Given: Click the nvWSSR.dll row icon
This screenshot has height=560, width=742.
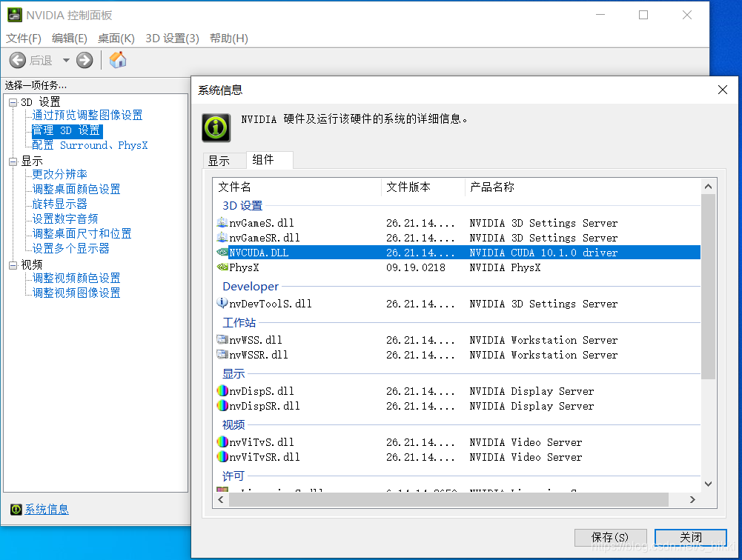Looking at the screenshot, I should [222, 354].
